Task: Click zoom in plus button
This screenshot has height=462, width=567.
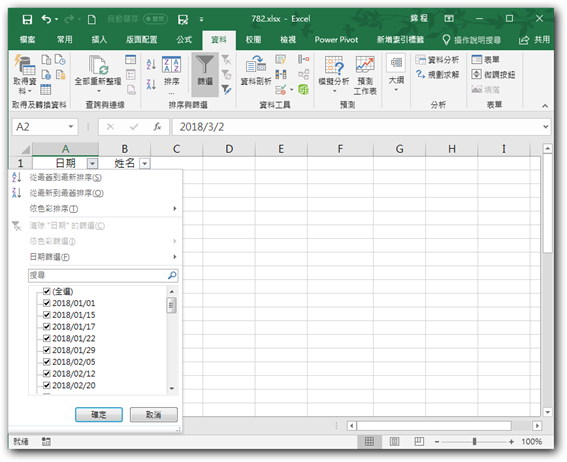Action: (511, 441)
